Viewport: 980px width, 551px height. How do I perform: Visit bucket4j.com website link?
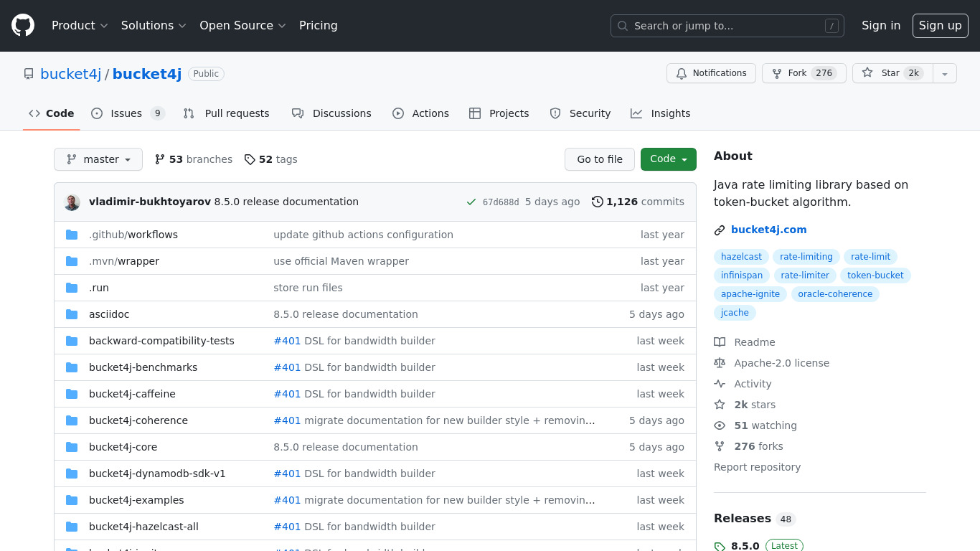point(768,230)
